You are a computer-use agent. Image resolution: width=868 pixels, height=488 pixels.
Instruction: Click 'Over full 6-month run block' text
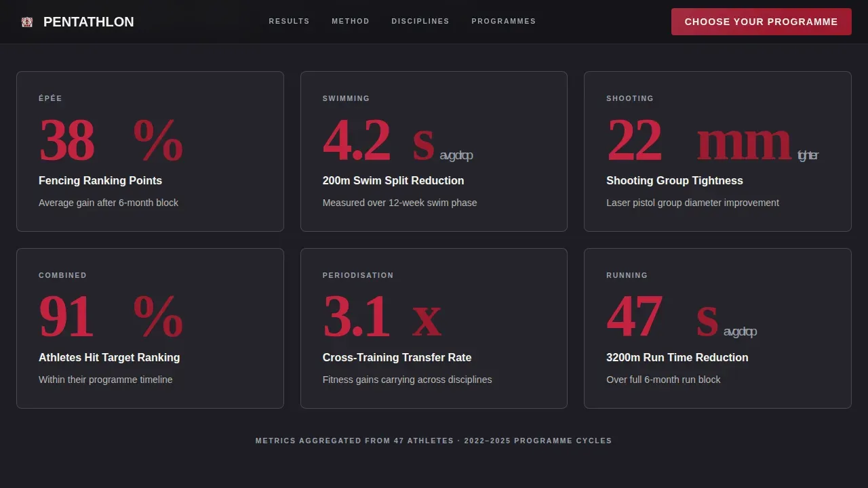(x=663, y=380)
